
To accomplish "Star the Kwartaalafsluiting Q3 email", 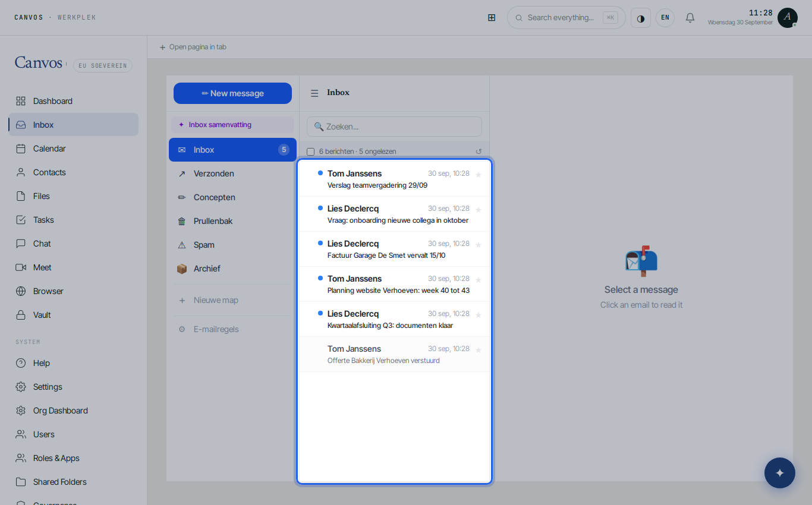I will 479,315.
